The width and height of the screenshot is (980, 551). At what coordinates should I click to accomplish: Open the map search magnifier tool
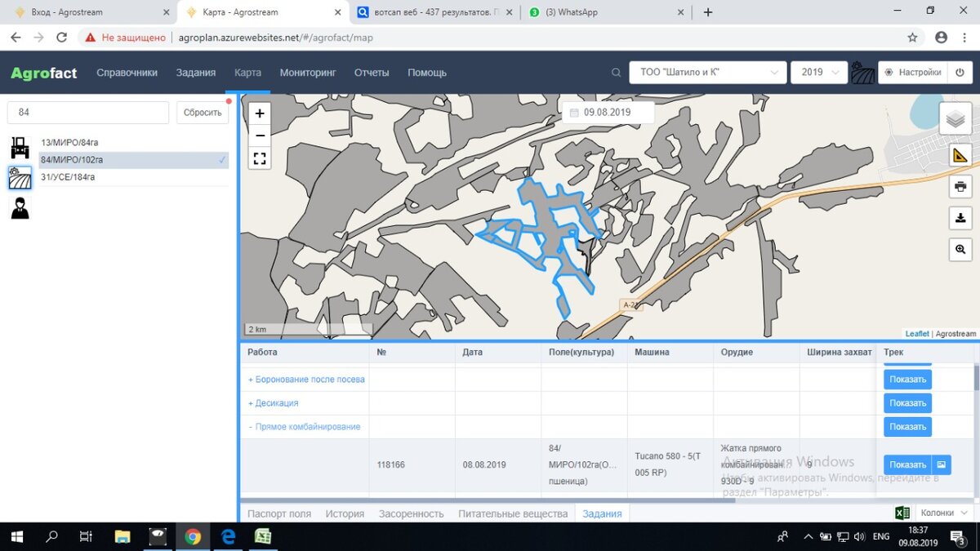pyautogui.click(x=960, y=249)
